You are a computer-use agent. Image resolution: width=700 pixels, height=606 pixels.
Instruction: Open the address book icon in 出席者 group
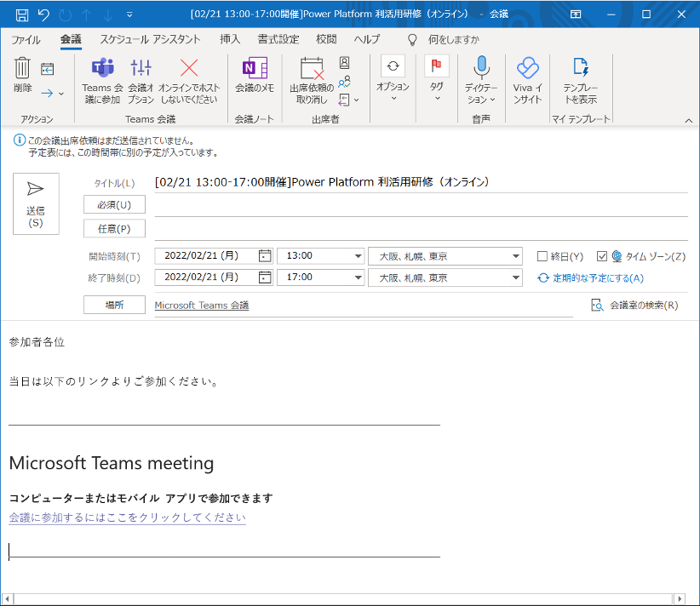point(344,62)
